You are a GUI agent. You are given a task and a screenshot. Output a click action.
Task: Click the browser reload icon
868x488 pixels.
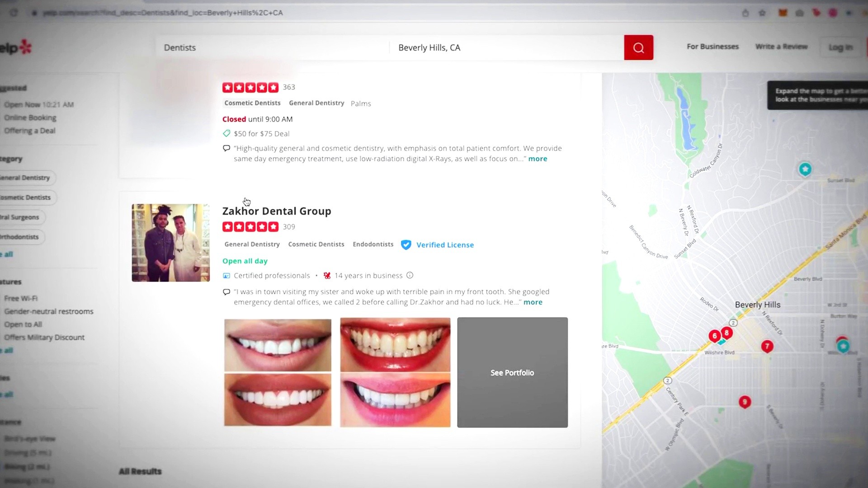(x=14, y=13)
